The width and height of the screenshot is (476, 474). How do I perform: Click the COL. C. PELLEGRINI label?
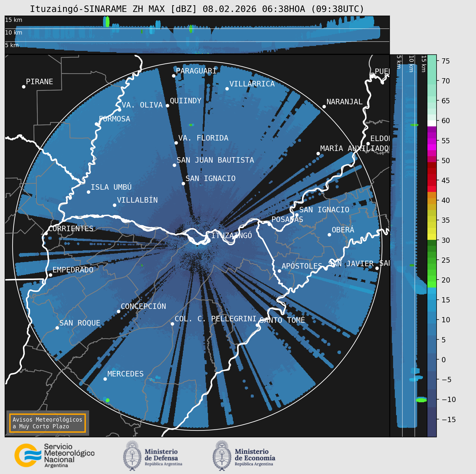(216, 319)
